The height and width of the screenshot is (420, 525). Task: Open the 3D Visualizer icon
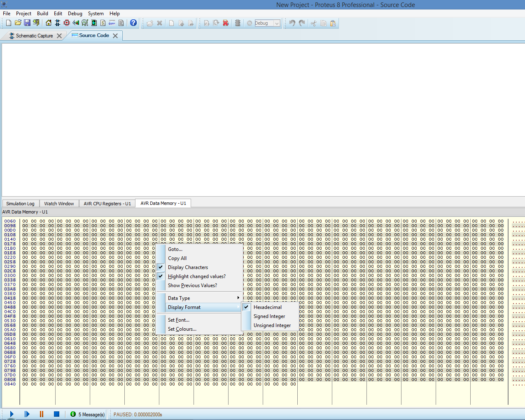pyautogui.click(x=76, y=23)
